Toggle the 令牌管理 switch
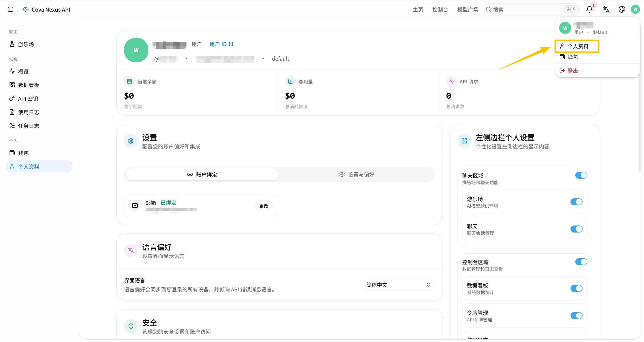Image resolution: width=644 pixels, height=342 pixels. pos(576,316)
